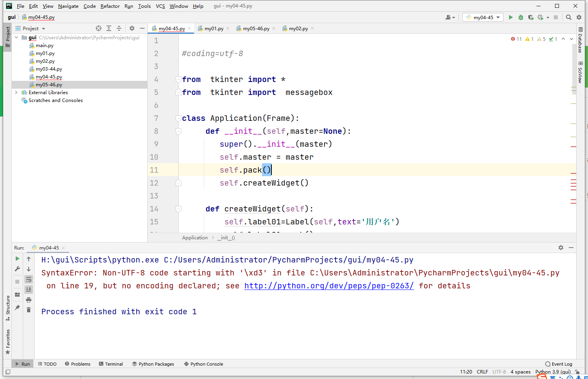Screen dimensions: 588x379
Task: Click the 11 errors indicator in editor
Action: click(517, 39)
